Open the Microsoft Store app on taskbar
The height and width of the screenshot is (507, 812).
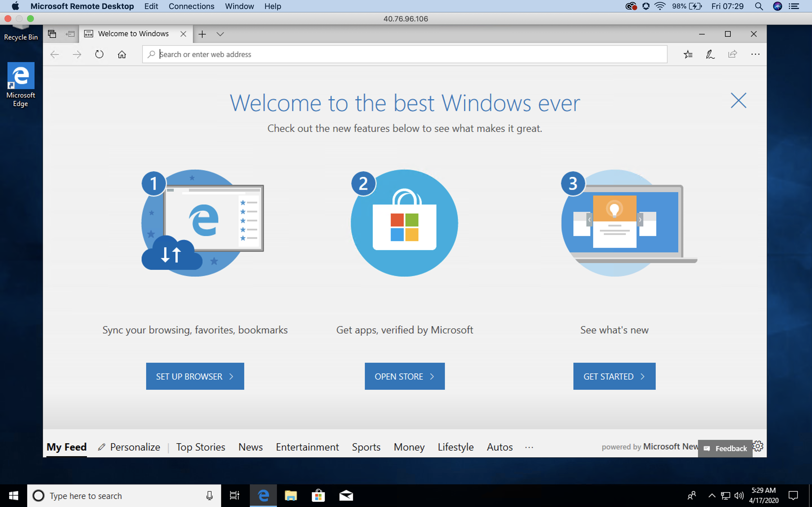[317, 495]
